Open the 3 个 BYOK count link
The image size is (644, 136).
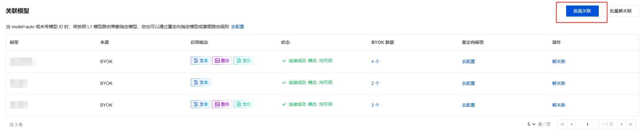point(375,105)
